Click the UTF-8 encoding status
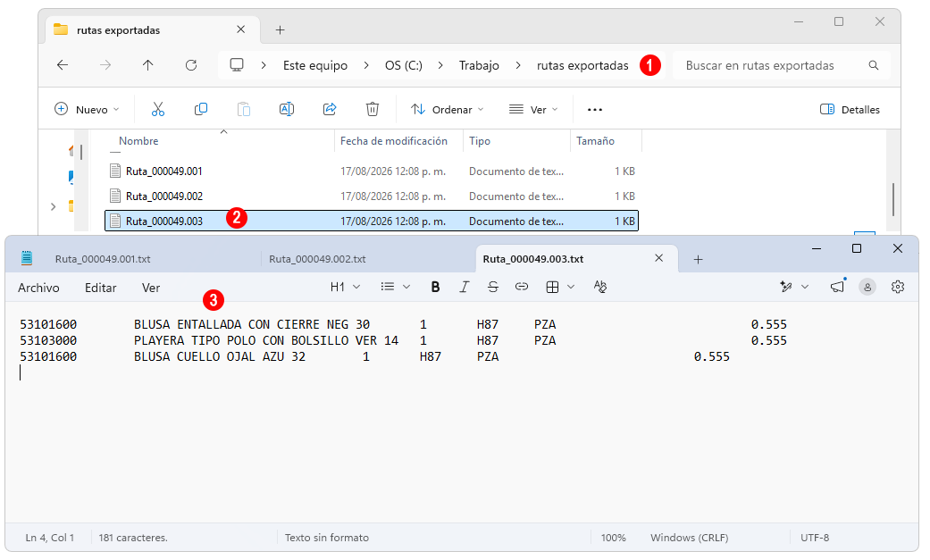This screenshot has height=560, width=930. [x=815, y=538]
